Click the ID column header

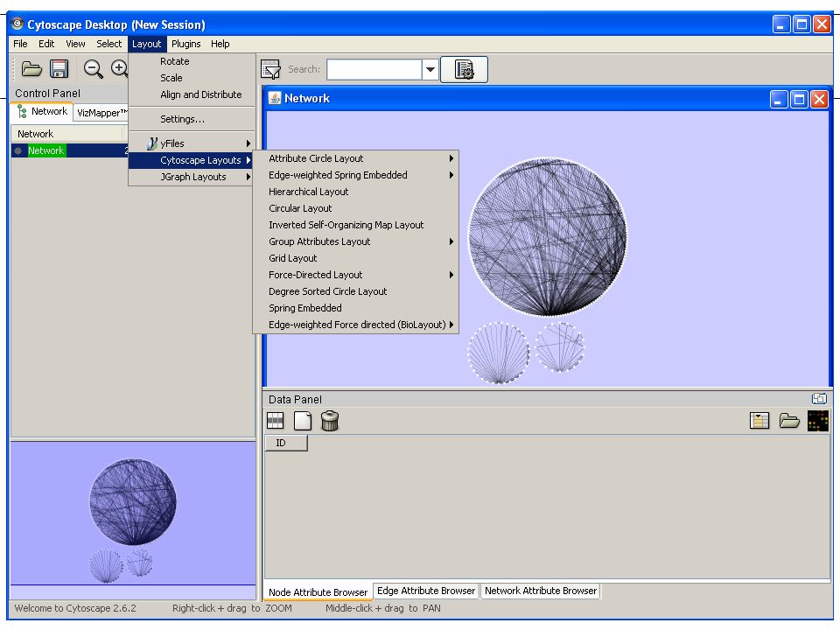coord(286,443)
